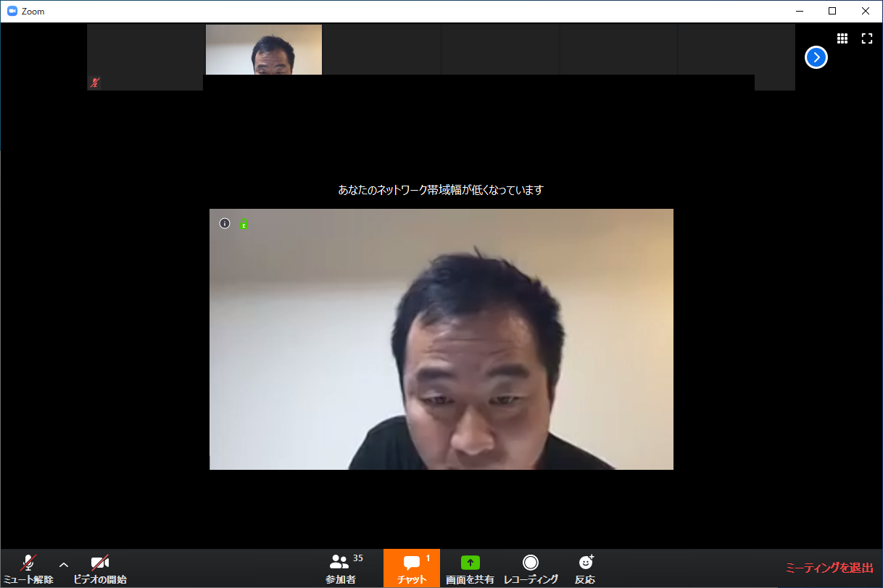Open reactions (反応) menu
This screenshot has height=588, width=883.
point(585,568)
